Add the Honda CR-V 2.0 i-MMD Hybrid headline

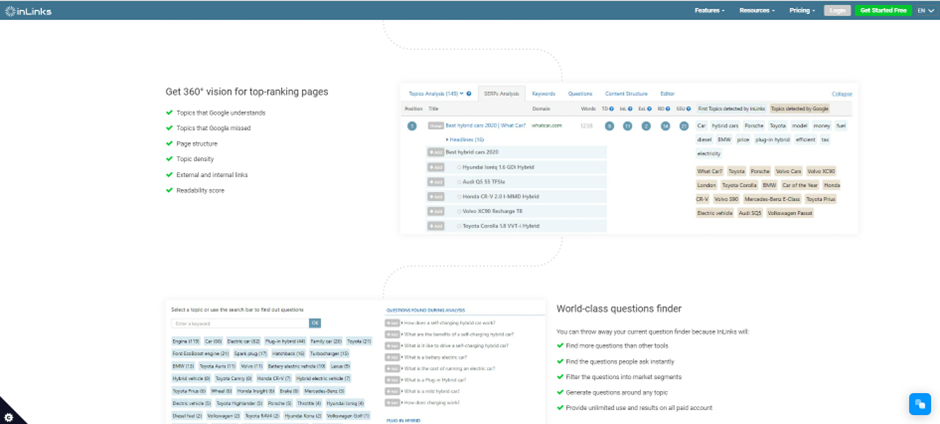point(436,197)
